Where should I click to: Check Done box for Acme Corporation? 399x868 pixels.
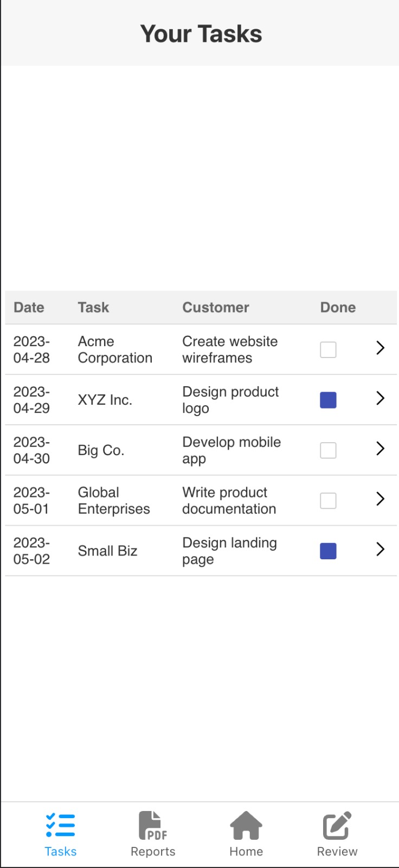[x=328, y=350]
